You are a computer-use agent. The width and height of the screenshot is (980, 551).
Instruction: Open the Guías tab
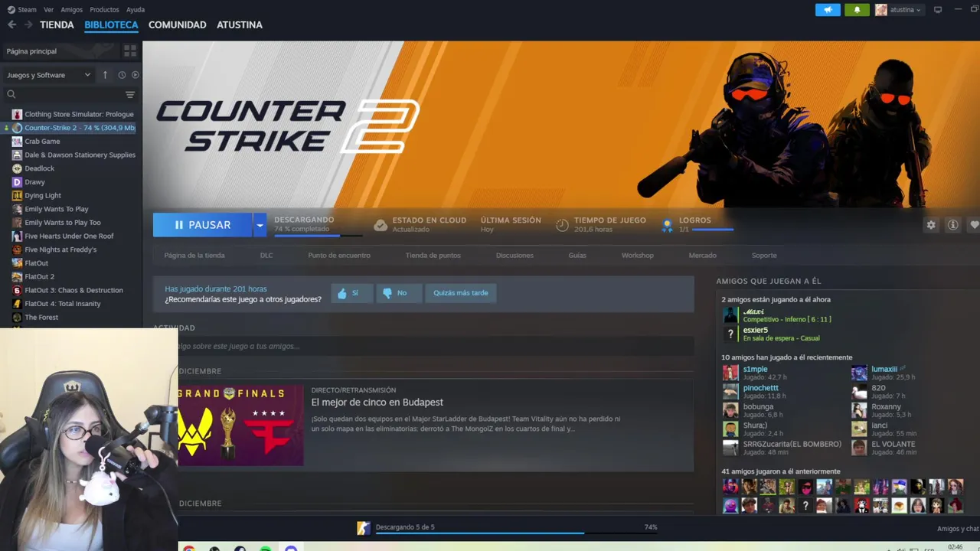577,255
